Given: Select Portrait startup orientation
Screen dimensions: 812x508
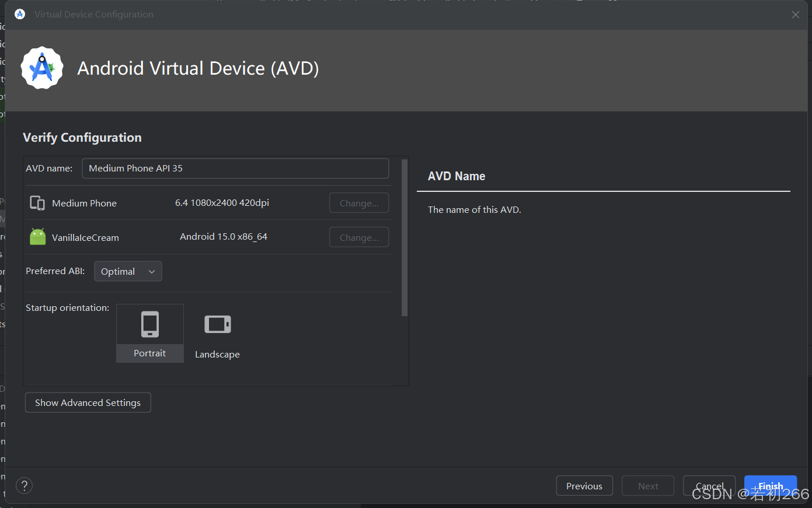Looking at the screenshot, I should [x=150, y=333].
